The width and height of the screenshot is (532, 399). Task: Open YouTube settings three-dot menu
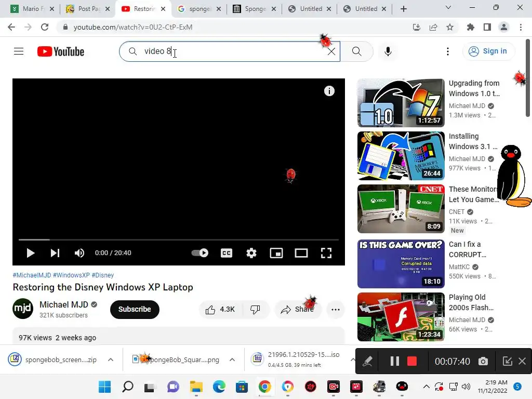coord(447,51)
